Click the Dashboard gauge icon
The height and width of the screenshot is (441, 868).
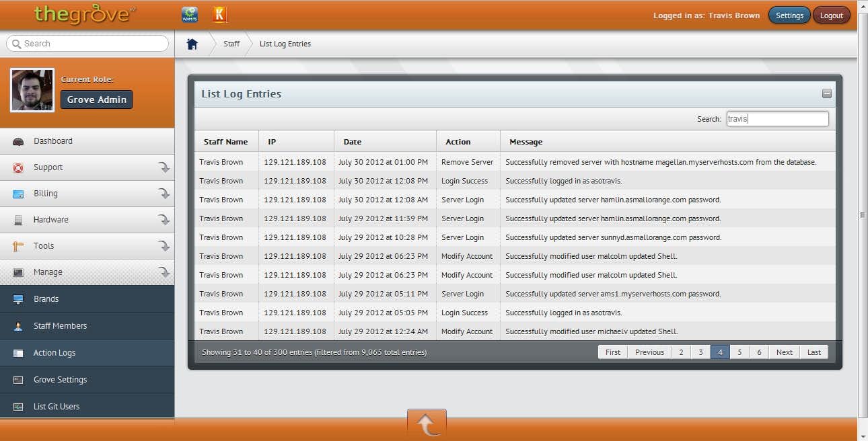pos(18,141)
